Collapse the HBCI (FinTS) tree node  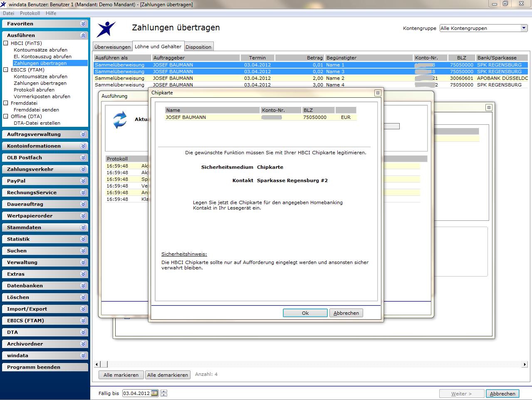coord(6,43)
